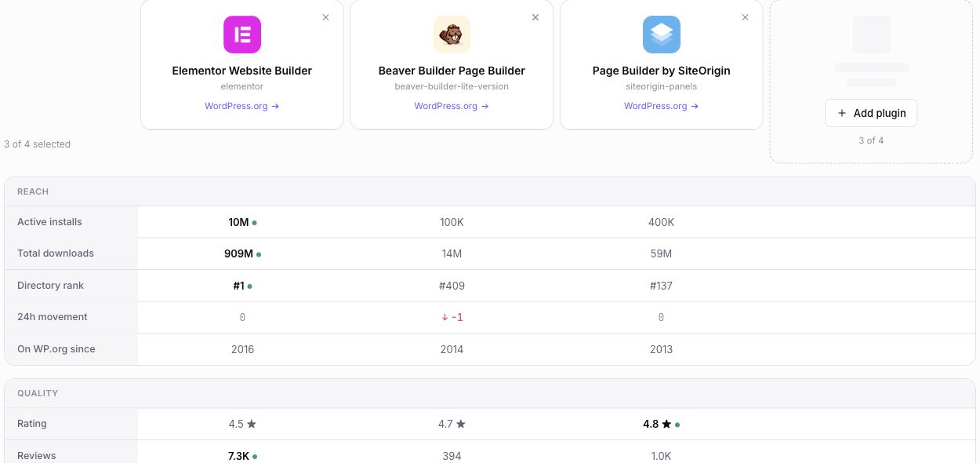Click the Rating row label

32,424
